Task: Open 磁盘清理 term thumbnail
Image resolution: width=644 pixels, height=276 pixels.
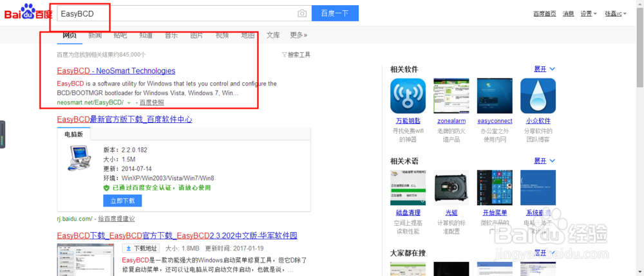Action: [407, 187]
